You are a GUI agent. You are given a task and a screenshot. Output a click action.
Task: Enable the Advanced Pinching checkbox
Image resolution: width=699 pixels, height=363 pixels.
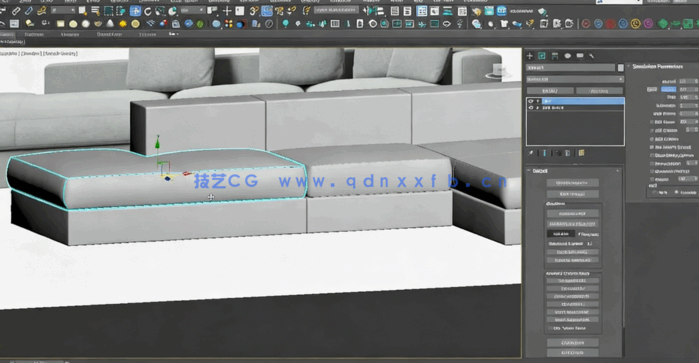(652, 171)
